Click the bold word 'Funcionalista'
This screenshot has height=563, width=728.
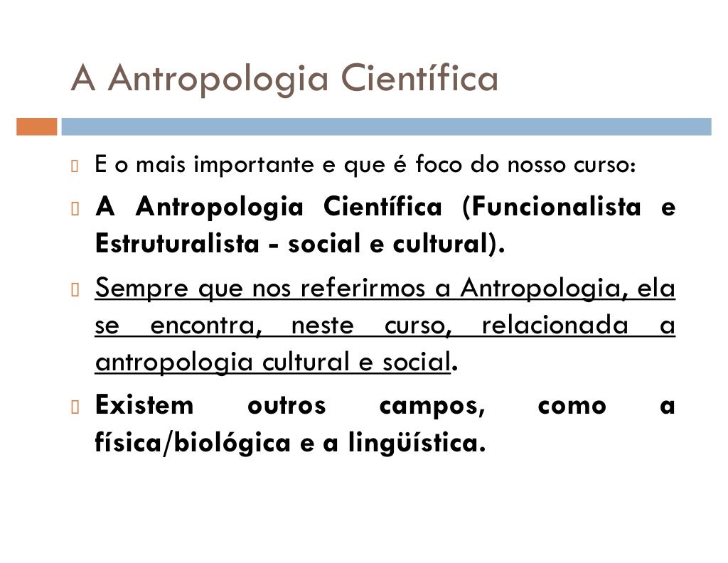click(556, 207)
